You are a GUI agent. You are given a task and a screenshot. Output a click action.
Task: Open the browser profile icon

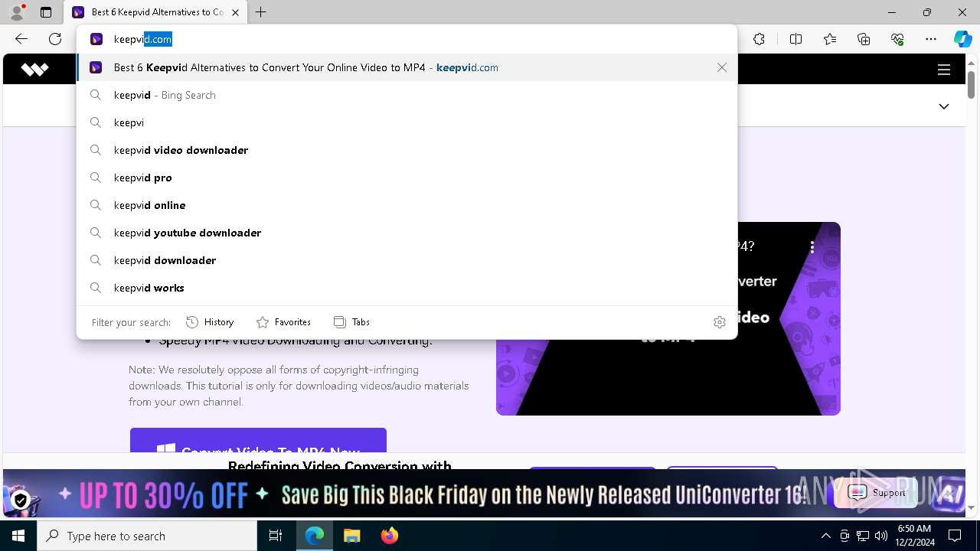[16, 12]
